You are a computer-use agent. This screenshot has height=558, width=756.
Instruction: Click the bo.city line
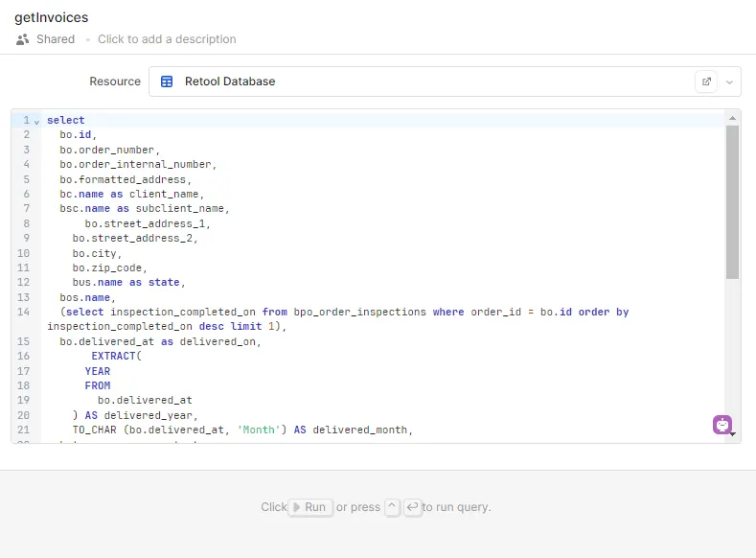(97, 254)
